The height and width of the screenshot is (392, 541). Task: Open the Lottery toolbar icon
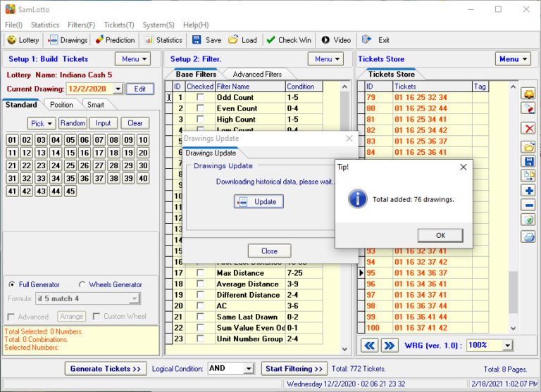click(x=12, y=40)
